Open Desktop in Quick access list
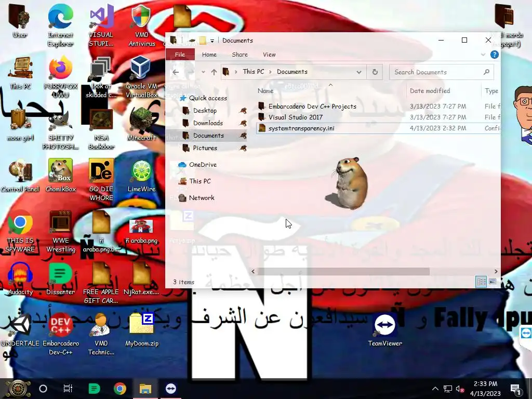Image resolution: width=532 pixels, height=399 pixels. (205, 111)
